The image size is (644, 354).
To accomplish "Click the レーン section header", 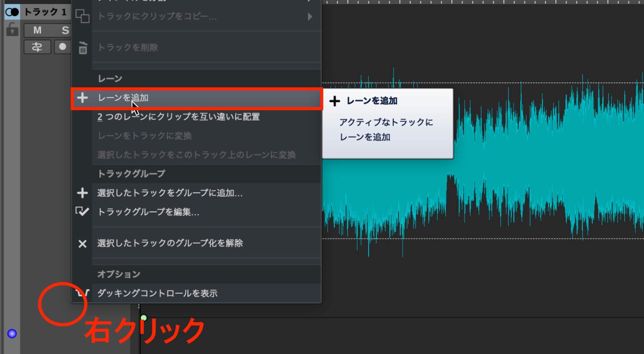I will tap(110, 79).
